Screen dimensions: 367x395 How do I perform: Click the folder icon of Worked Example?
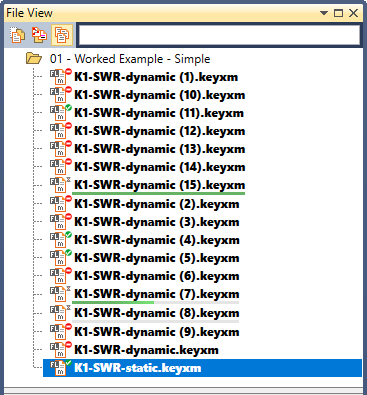pos(34,58)
